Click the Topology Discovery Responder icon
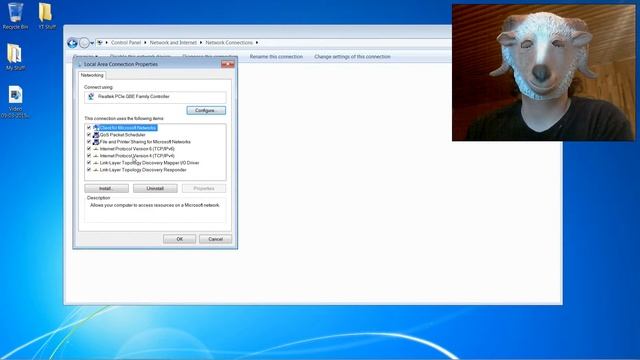Viewport: 640px width, 360px height. click(96, 170)
